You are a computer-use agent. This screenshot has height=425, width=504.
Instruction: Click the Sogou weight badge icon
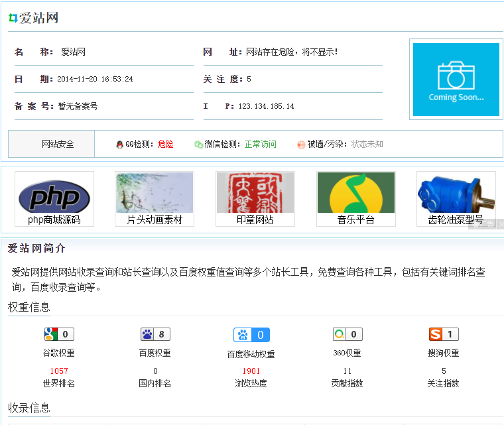[444, 334]
